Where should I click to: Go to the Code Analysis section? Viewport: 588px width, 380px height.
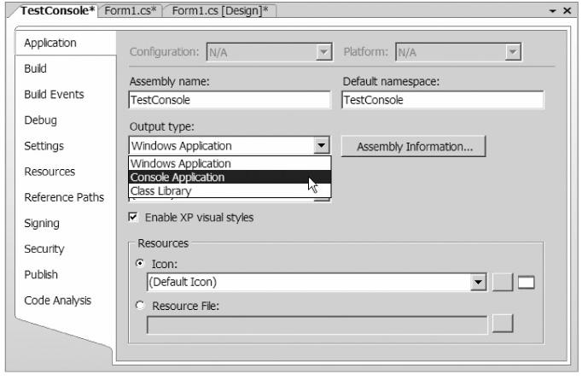pos(58,301)
